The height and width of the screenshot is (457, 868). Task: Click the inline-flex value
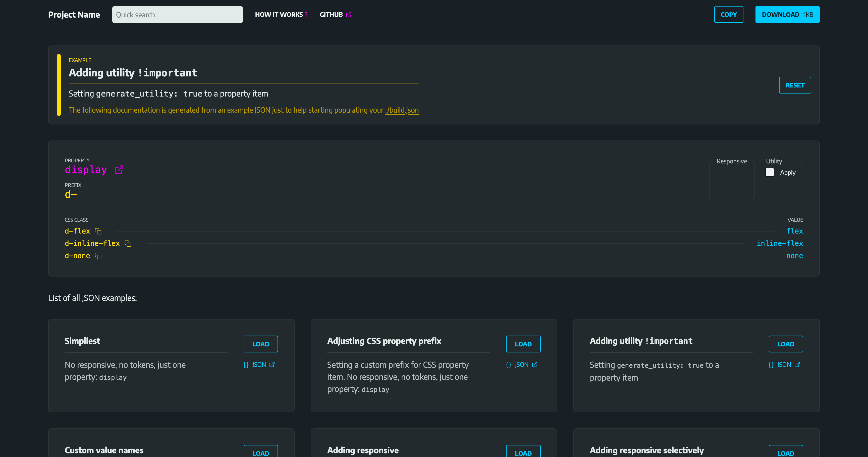pos(780,244)
